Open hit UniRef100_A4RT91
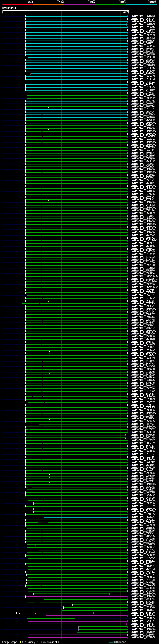The height and width of the screenshot is (644, 159). click(x=143, y=85)
